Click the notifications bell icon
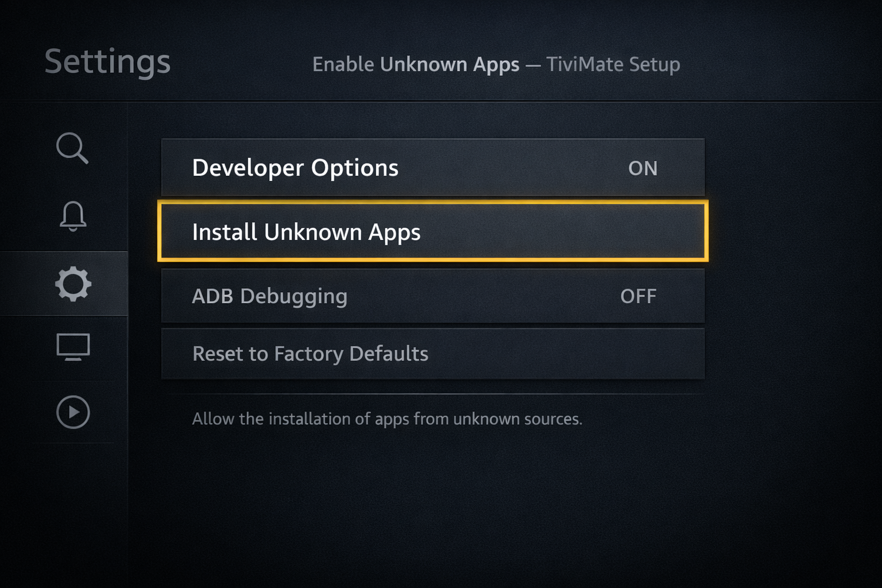882x588 pixels. pos(72,215)
